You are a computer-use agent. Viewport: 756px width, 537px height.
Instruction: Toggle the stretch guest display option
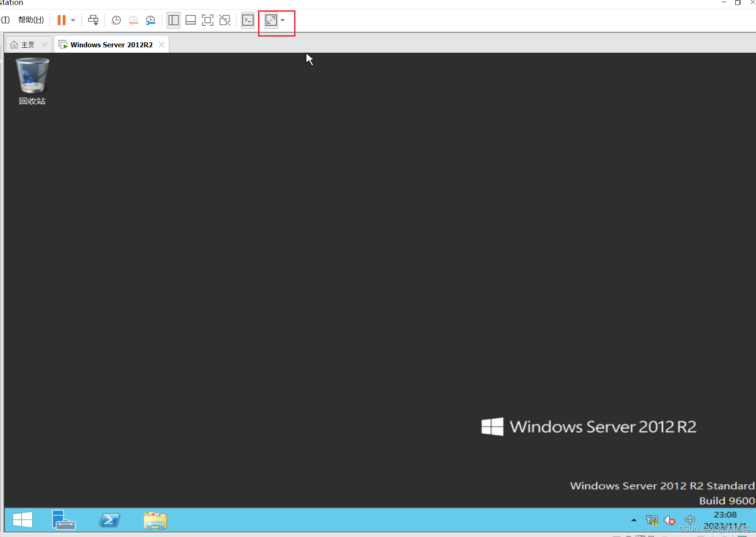pos(271,20)
